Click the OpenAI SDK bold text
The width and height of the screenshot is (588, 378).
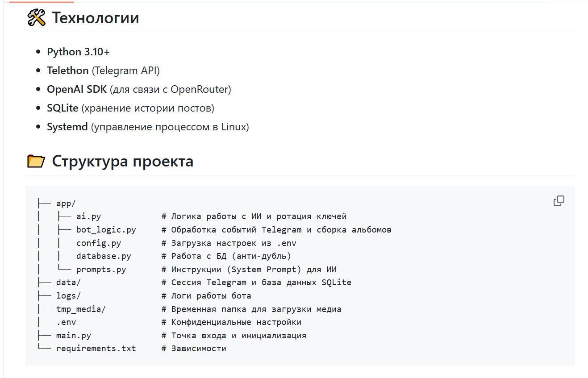[77, 89]
